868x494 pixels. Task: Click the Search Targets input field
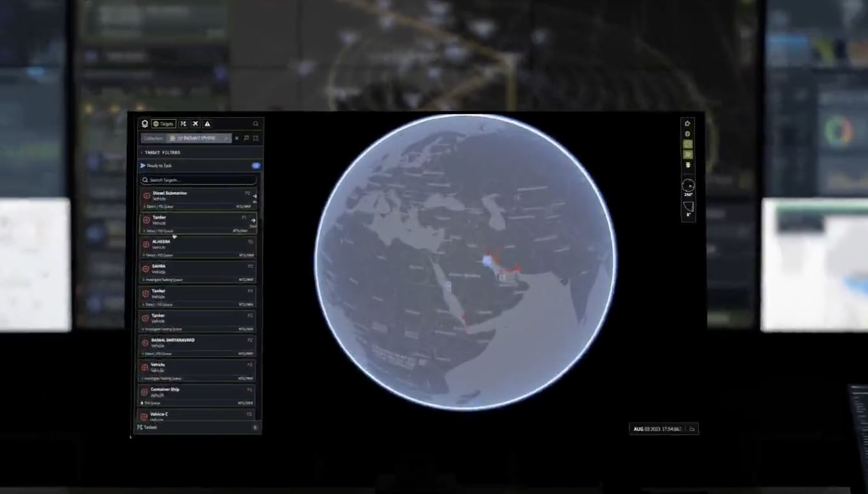click(197, 180)
